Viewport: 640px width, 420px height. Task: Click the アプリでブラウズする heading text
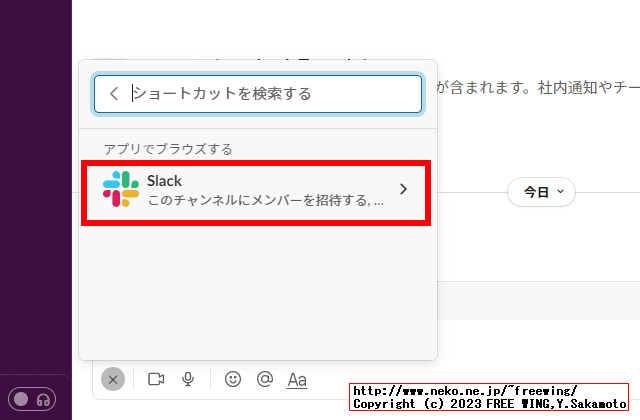tap(168, 149)
